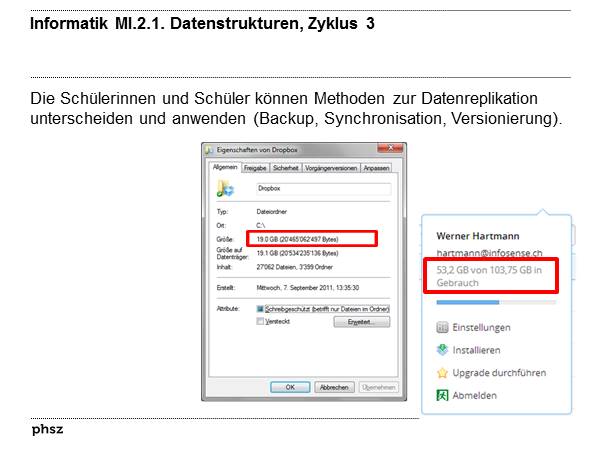Choose Upgrade durchführen
The image size is (600, 450).
coord(499,373)
